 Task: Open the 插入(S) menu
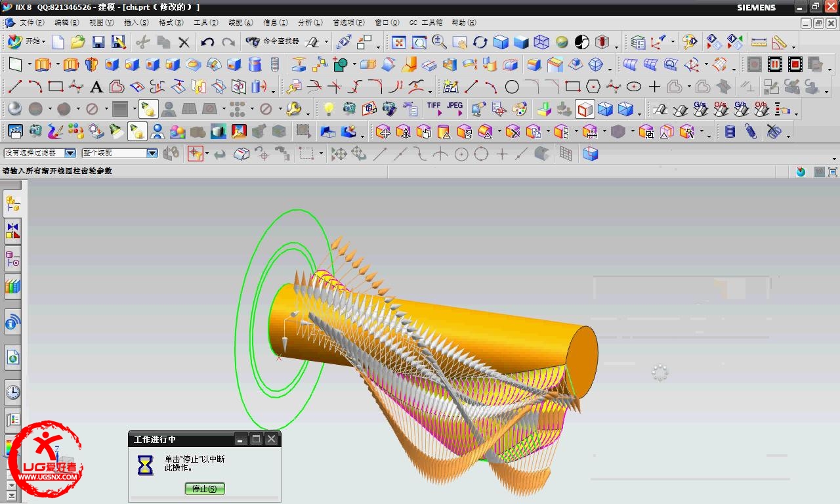(136, 22)
